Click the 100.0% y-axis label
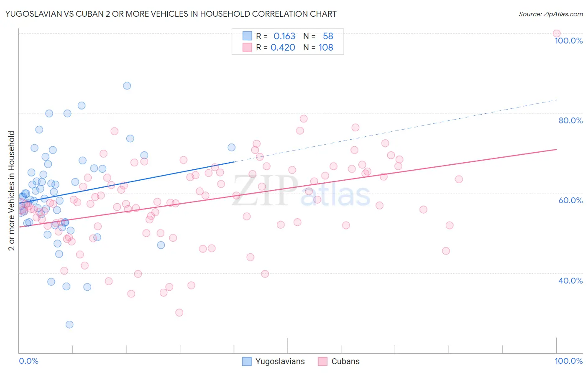 click(569, 41)
